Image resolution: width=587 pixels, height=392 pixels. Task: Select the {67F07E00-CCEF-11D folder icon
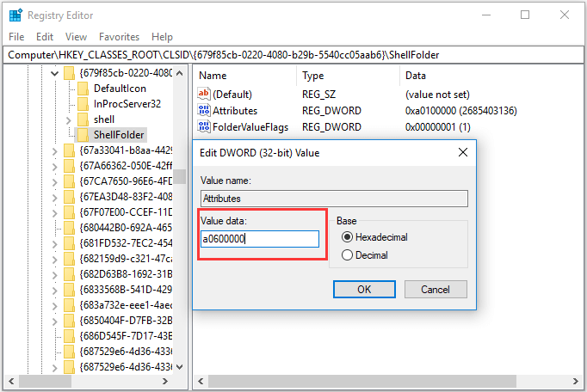click(69, 212)
